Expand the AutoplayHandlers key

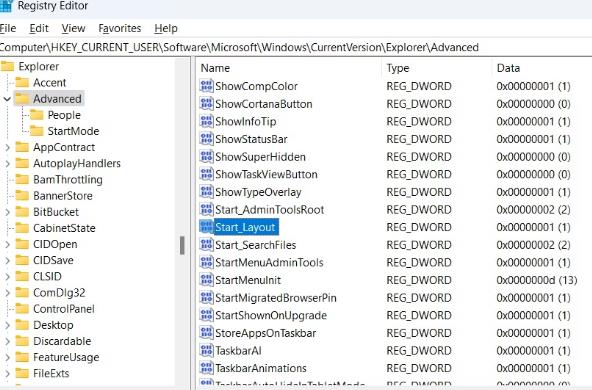point(7,163)
